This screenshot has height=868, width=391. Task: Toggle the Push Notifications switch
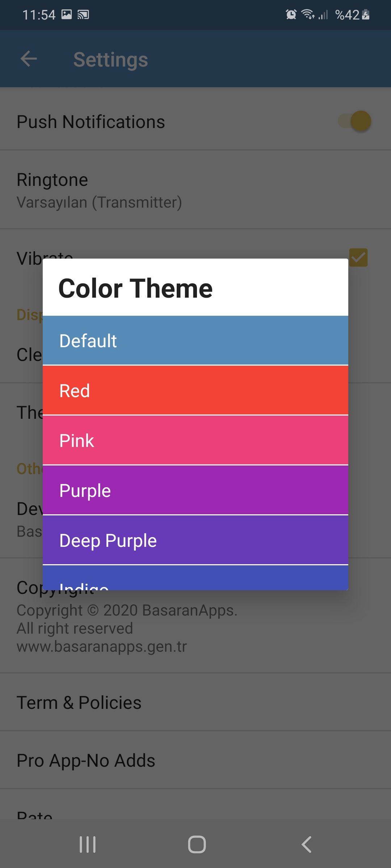tap(355, 121)
